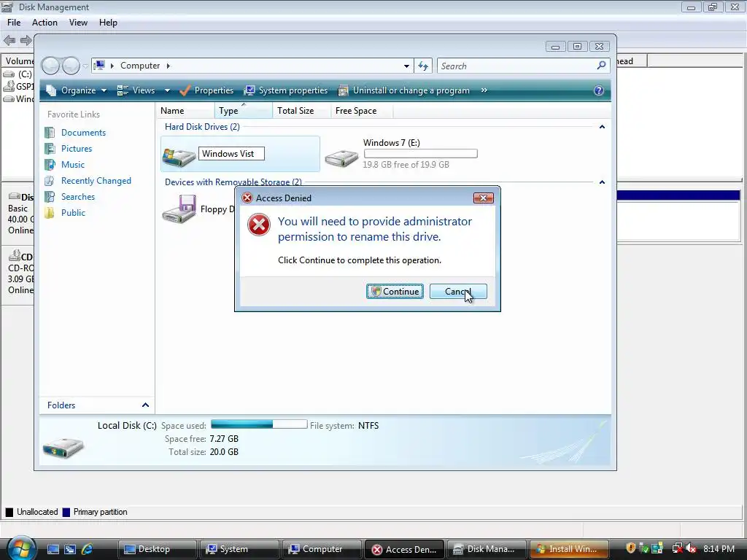
Task: Select the Floppy Disk Drive icon
Action: click(x=179, y=209)
